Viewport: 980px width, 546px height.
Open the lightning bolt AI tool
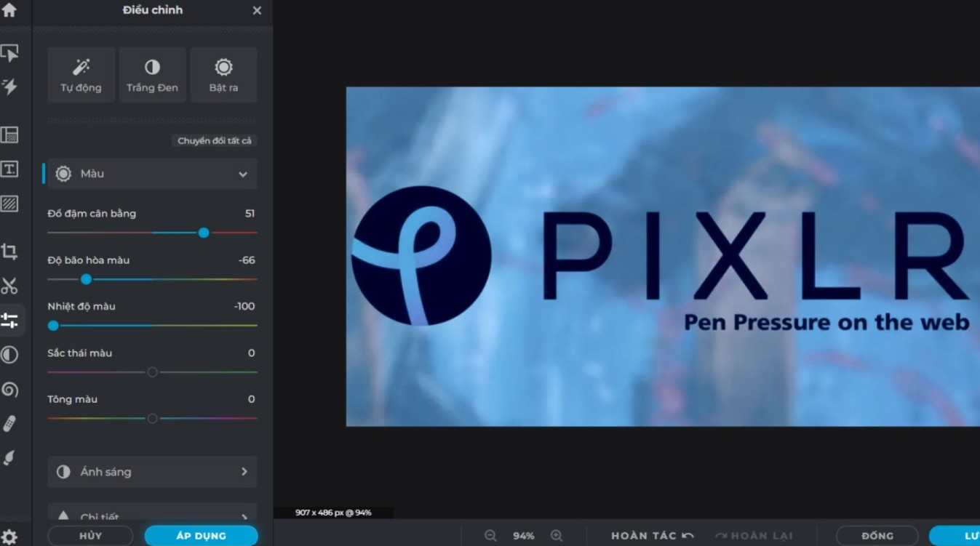pos(9,87)
